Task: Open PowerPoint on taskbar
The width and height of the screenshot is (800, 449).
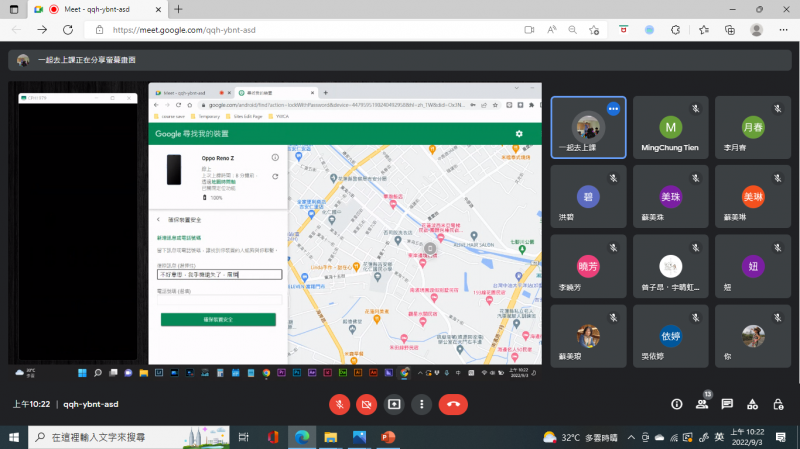Action: 388,437
